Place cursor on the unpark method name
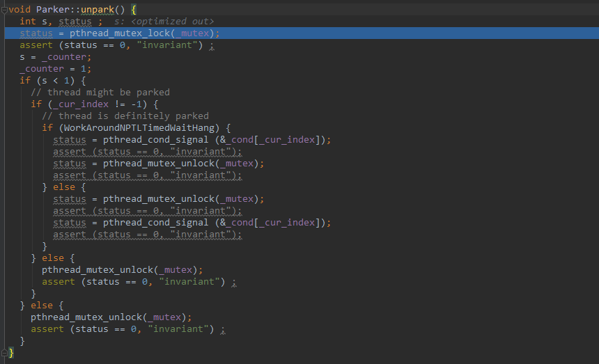Image resolution: width=599 pixels, height=364 pixels. [x=98, y=10]
